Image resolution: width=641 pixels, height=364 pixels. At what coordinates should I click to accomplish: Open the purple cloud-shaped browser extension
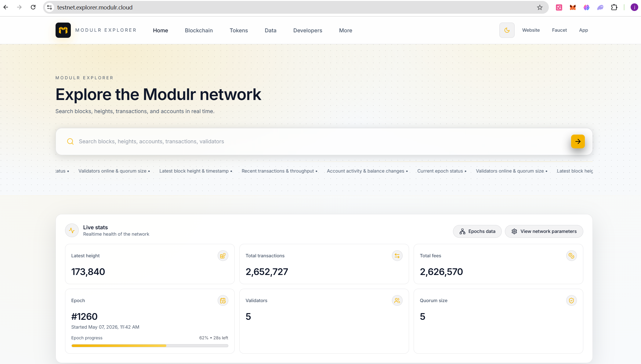coord(600,7)
